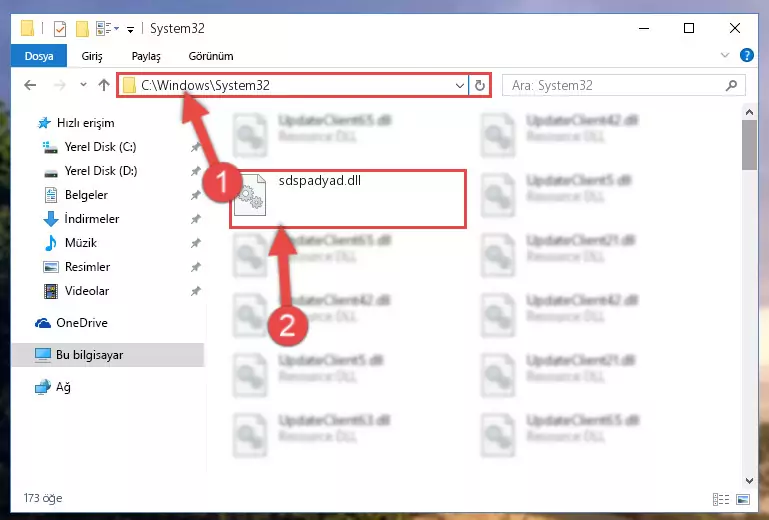
Task: Expand the address bar history dropdown
Action: point(460,86)
